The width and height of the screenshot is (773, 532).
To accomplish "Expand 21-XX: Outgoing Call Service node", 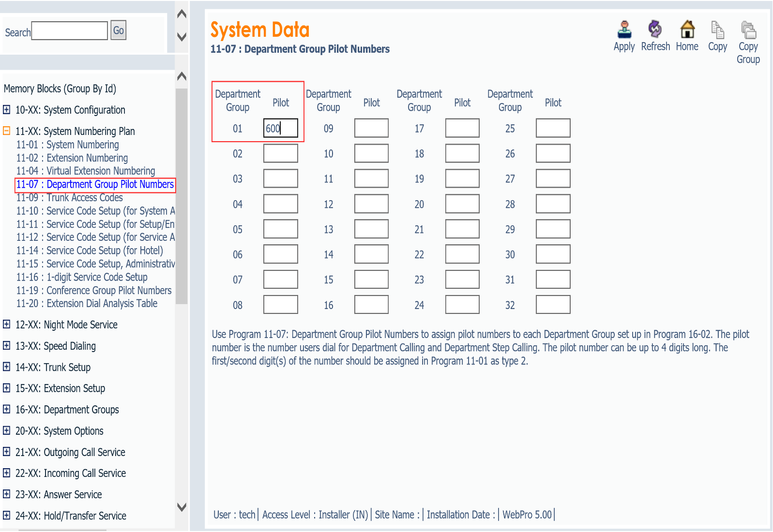I will (x=7, y=452).
